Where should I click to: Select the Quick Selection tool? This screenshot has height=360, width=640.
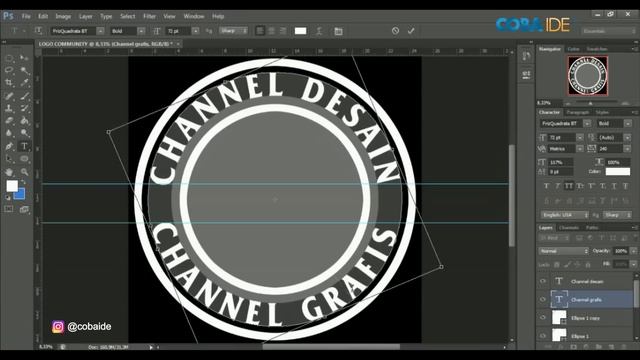coord(24,70)
